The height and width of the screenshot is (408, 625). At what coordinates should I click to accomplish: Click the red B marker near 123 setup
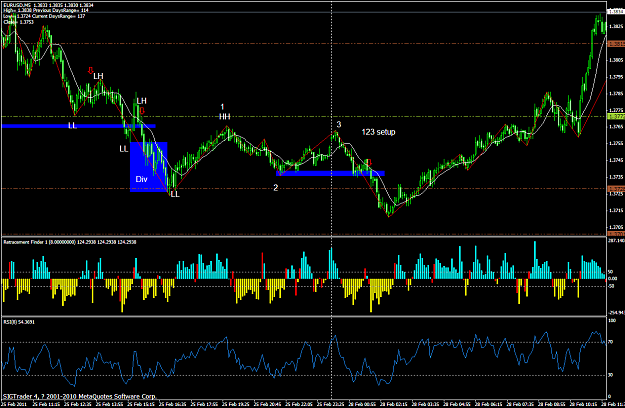369,162
